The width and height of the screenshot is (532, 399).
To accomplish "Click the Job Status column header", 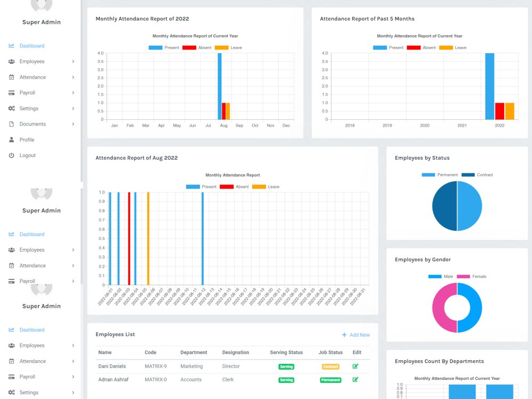I will 330,353.
